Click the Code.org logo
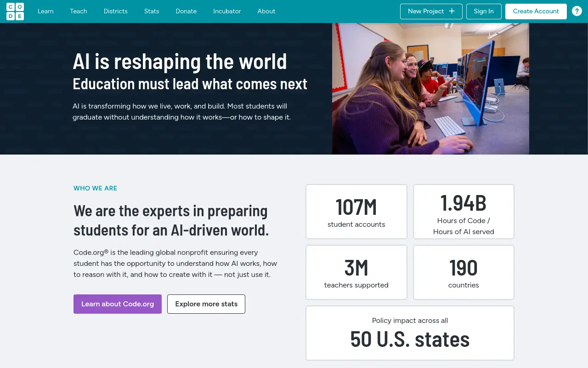588x368 pixels. (15, 11)
